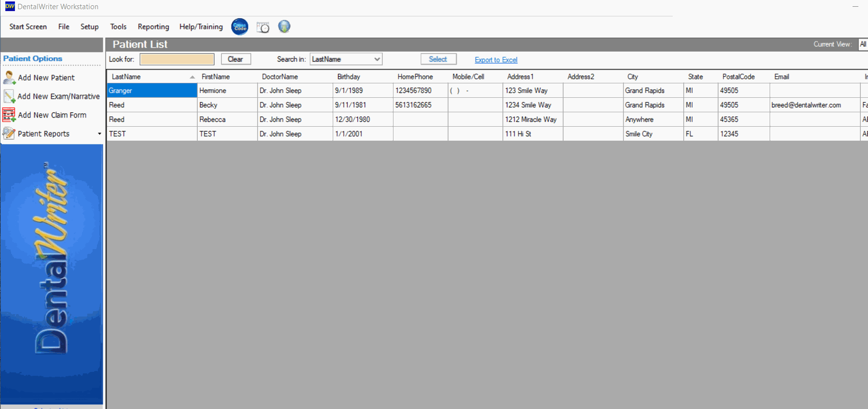Click the Smile City cell
868x409 pixels.
coord(653,134)
